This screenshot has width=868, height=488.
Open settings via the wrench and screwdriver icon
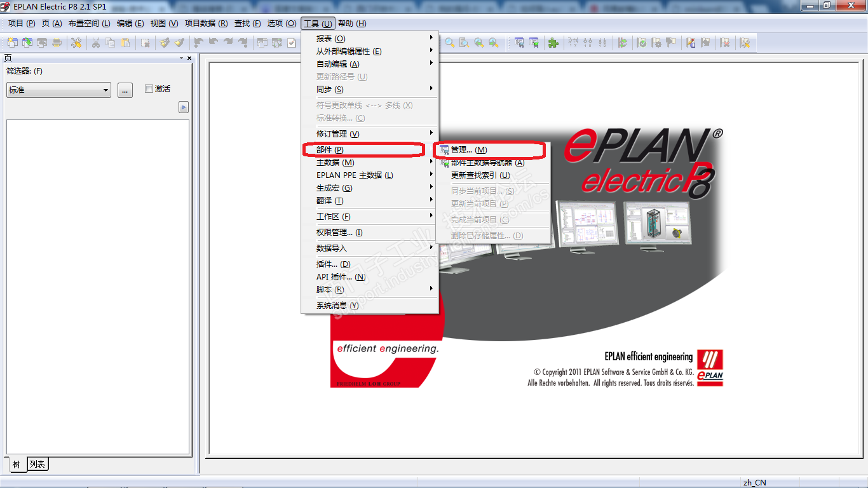click(76, 43)
